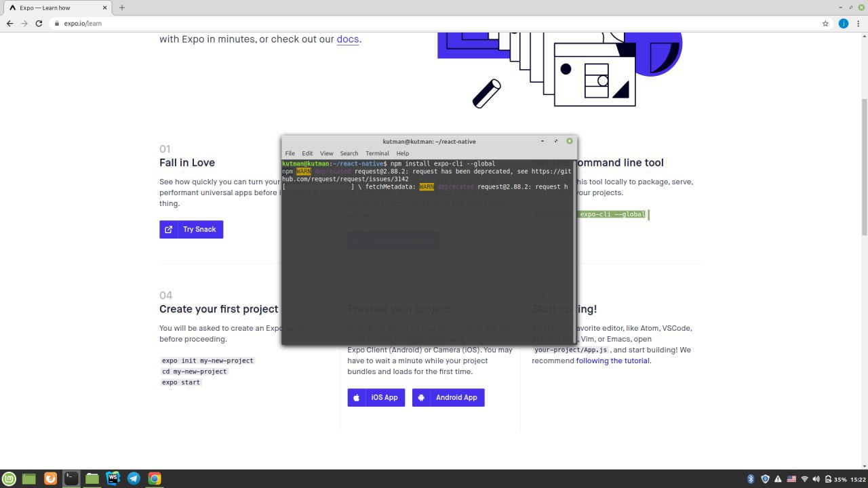This screenshot has width=868, height=488.
Task: Open Telegram from the taskbar
Action: (x=134, y=479)
